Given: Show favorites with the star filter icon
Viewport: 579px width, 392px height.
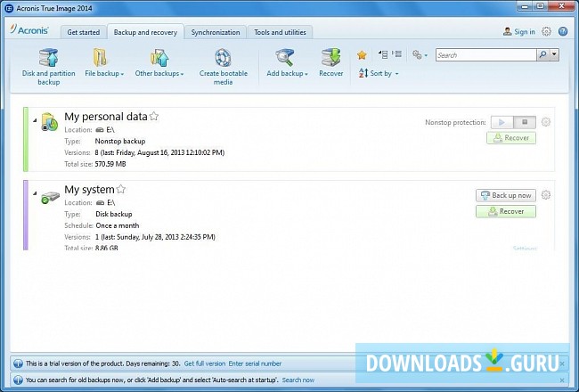Looking at the screenshot, I should click(362, 55).
